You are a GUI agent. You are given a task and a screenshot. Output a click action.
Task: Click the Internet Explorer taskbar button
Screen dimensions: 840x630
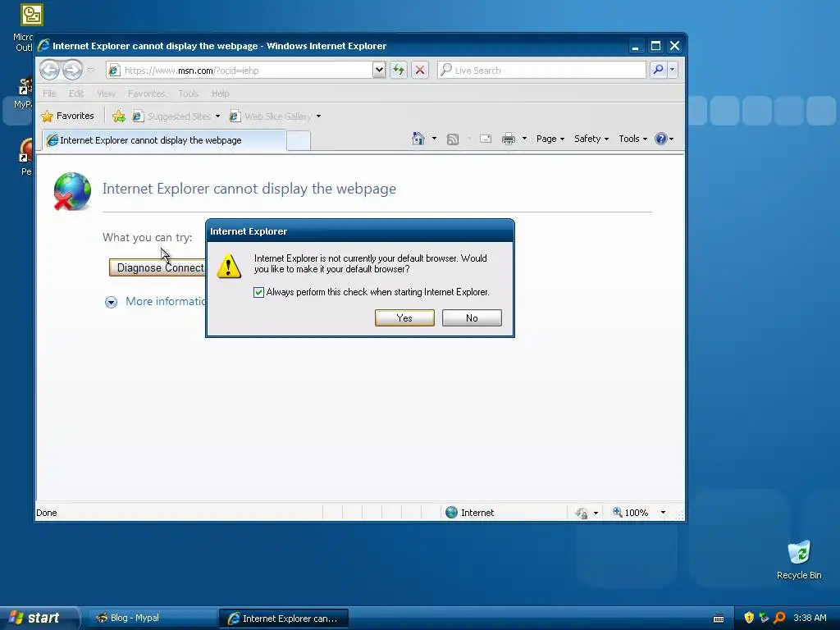point(284,619)
